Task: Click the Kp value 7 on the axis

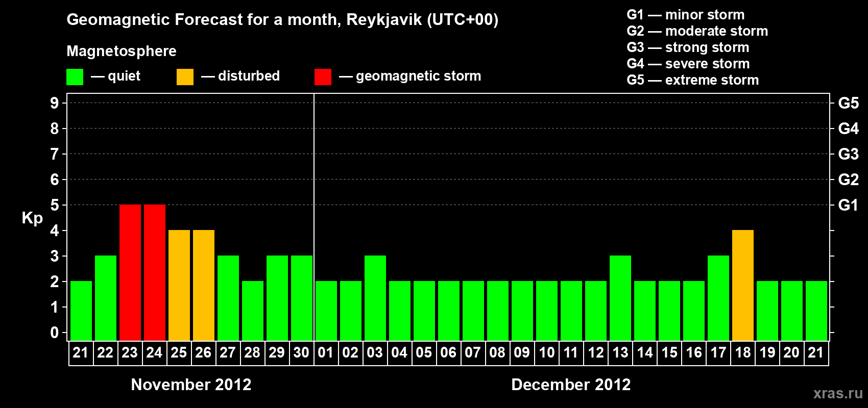Action: click(x=55, y=154)
